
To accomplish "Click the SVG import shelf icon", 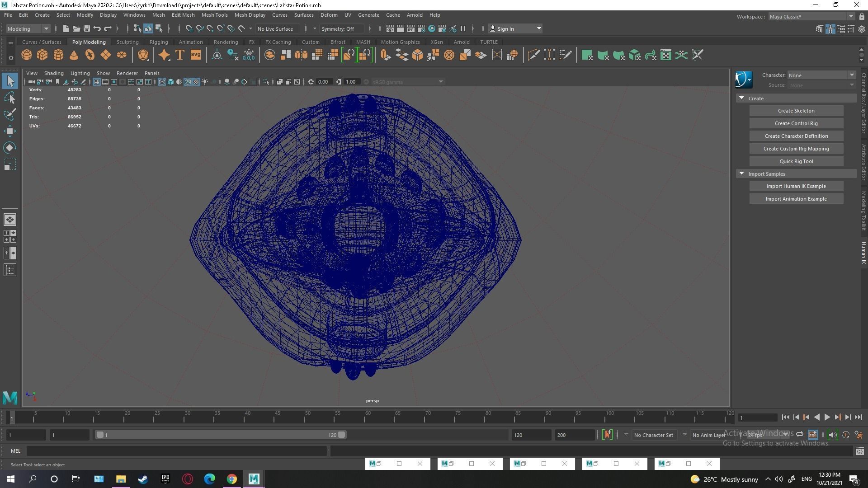I will [x=195, y=55].
